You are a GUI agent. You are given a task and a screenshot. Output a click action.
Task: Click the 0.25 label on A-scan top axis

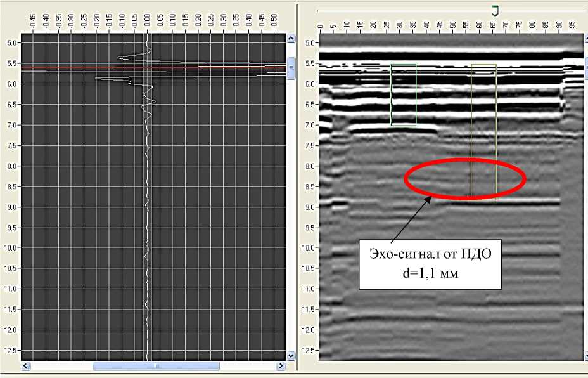tap(211, 20)
